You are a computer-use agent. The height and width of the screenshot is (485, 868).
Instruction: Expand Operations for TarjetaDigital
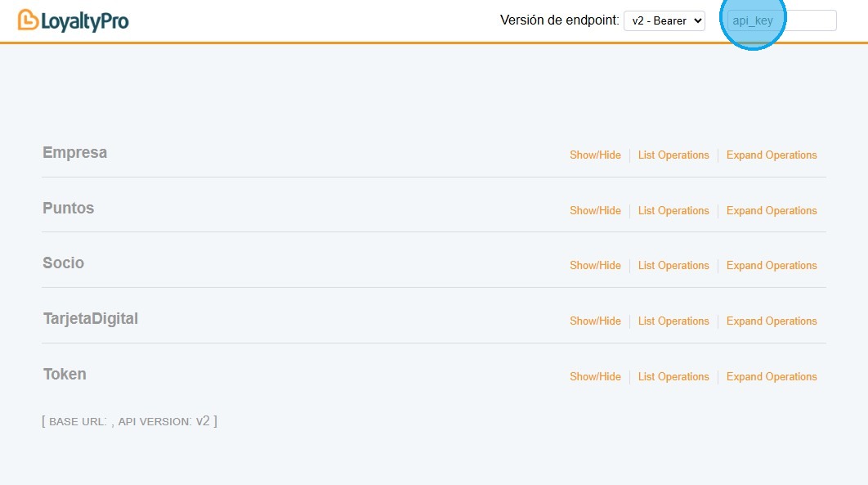pyautogui.click(x=772, y=321)
